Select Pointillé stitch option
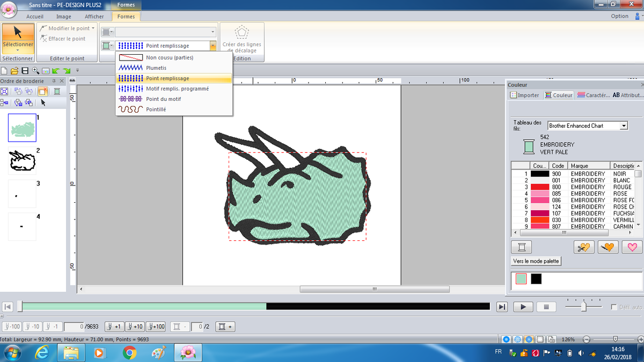The image size is (644, 362). click(x=156, y=109)
